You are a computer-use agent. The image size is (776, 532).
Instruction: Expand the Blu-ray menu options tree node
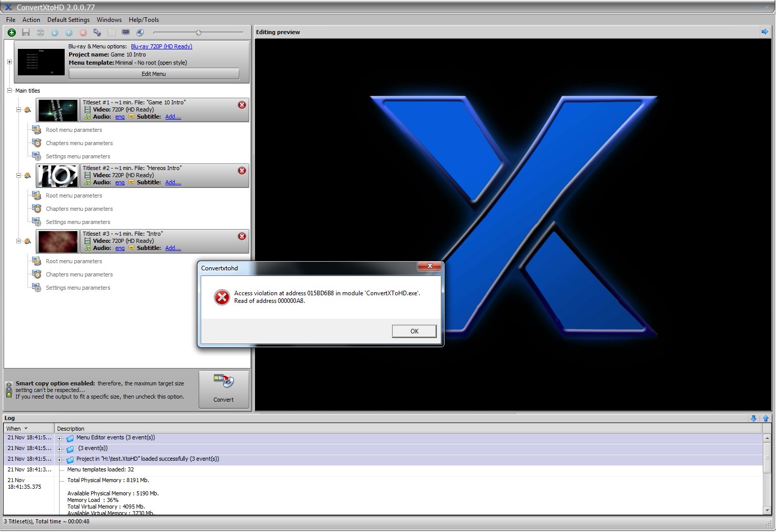click(x=9, y=62)
